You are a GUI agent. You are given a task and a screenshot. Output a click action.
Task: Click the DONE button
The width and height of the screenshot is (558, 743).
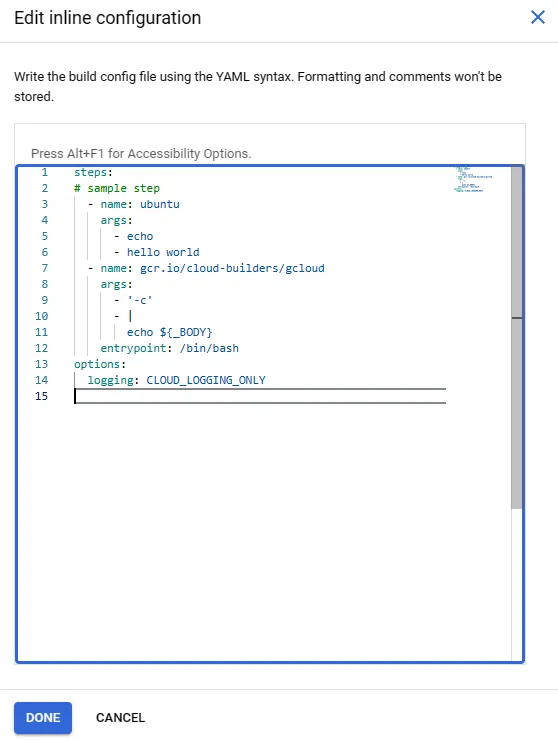[43, 717]
